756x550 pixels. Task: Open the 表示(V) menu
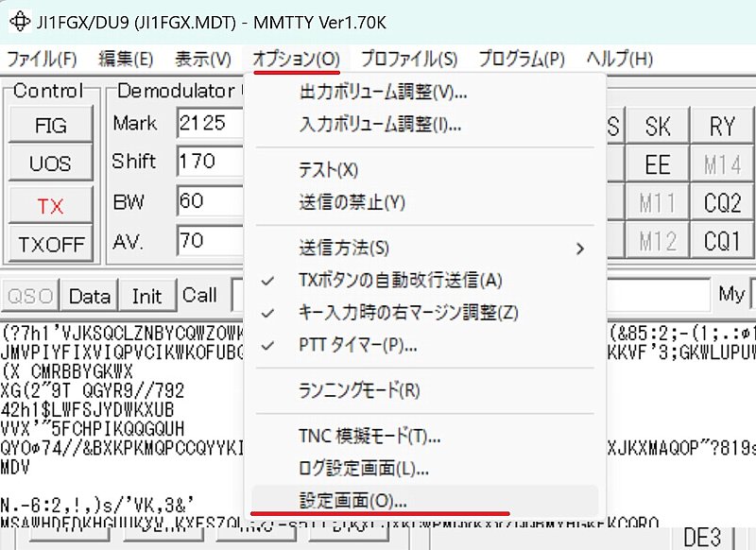(203, 59)
